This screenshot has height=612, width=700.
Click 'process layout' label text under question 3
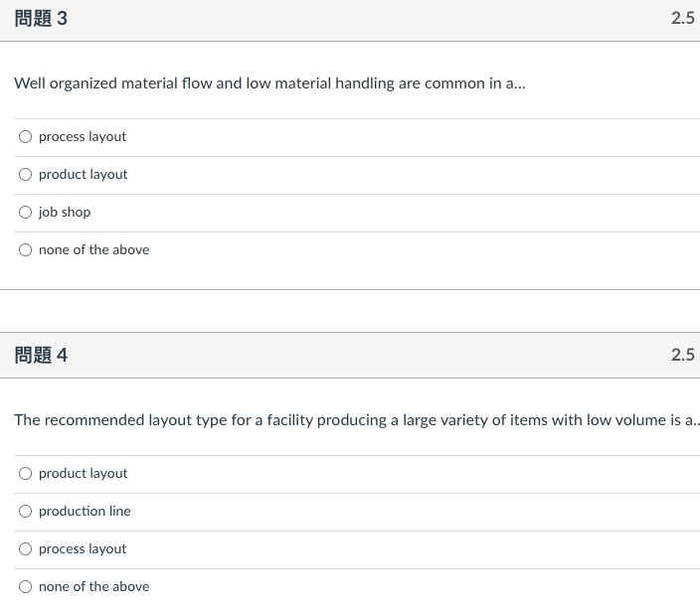click(x=83, y=137)
